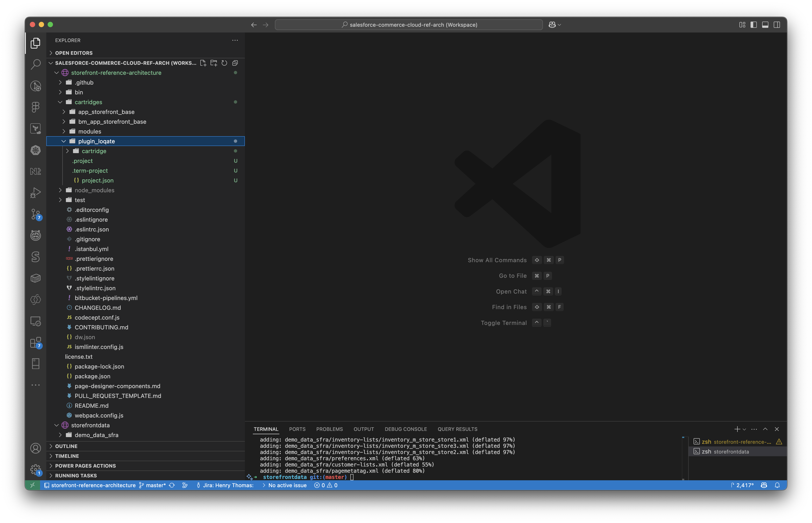Open Source Control view with badge 7
Image resolution: width=812 pixels, height=523 pixels.
[35, 214]
